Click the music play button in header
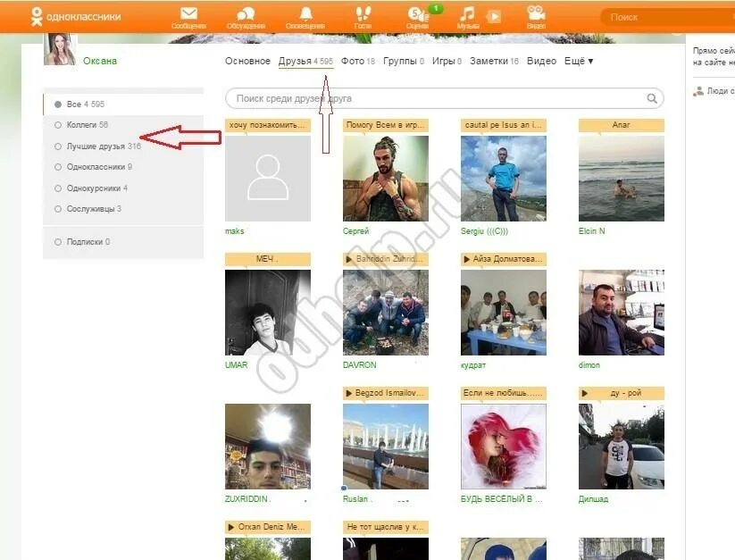The height and width of the screenshot is (560, 735). (x=494, y=17)
